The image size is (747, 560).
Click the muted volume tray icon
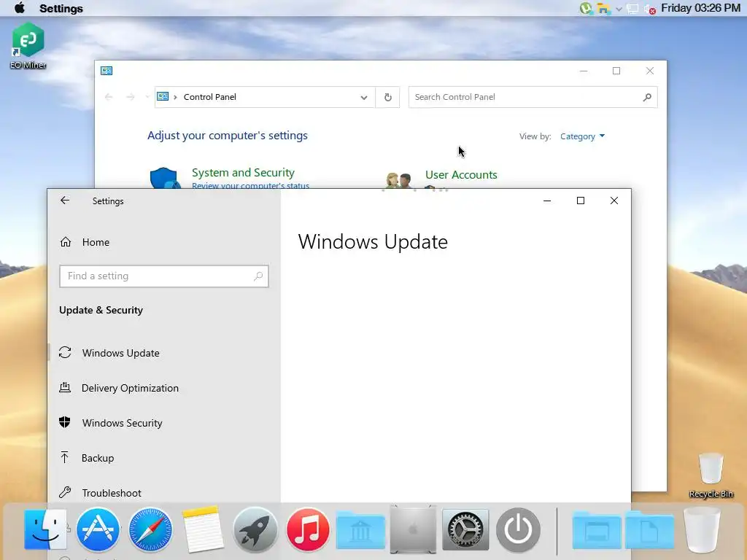[650, 9]
